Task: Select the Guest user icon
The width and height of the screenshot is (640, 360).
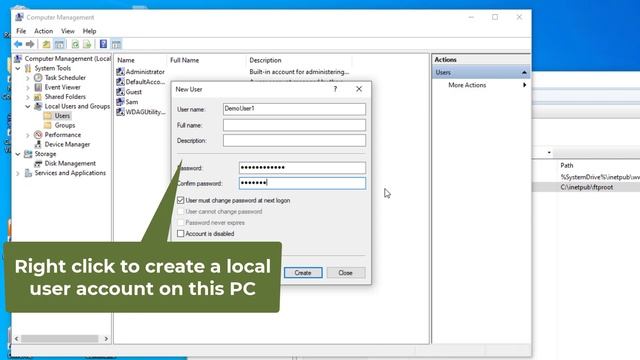Action: 120,92
